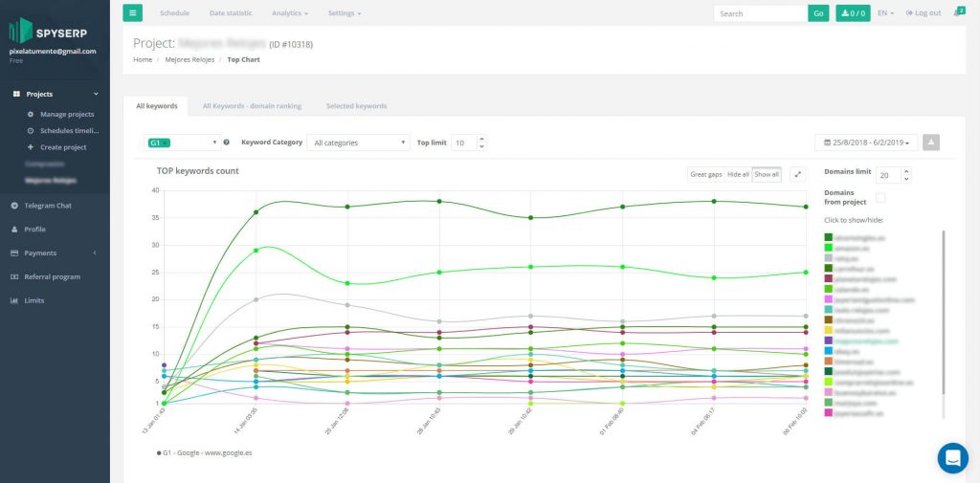Click the Top limit number field
Viewport: 980px width, 483px height.
pyautogui.click(x=464, y=143)
